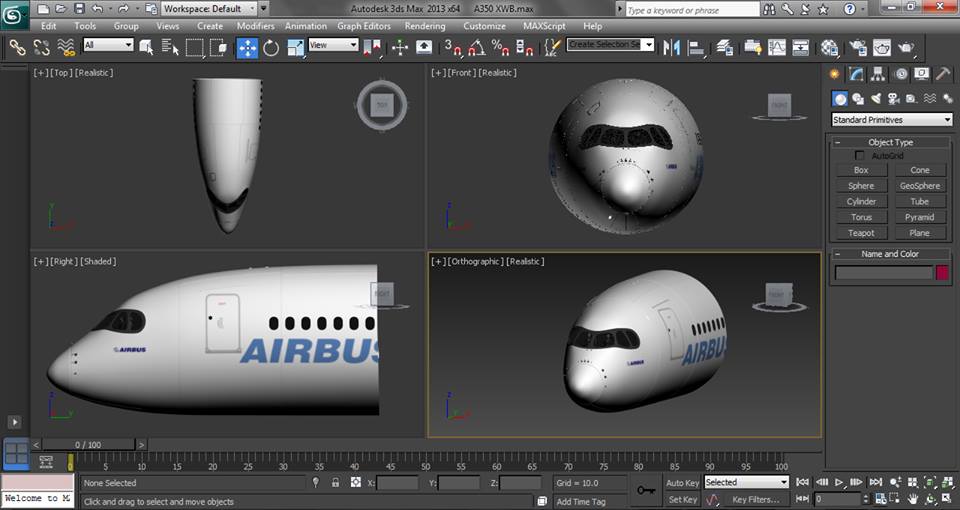The height and width of the screenshot is (510, 960).
Task: Open the Mirror tool
Action: (672, 47)
